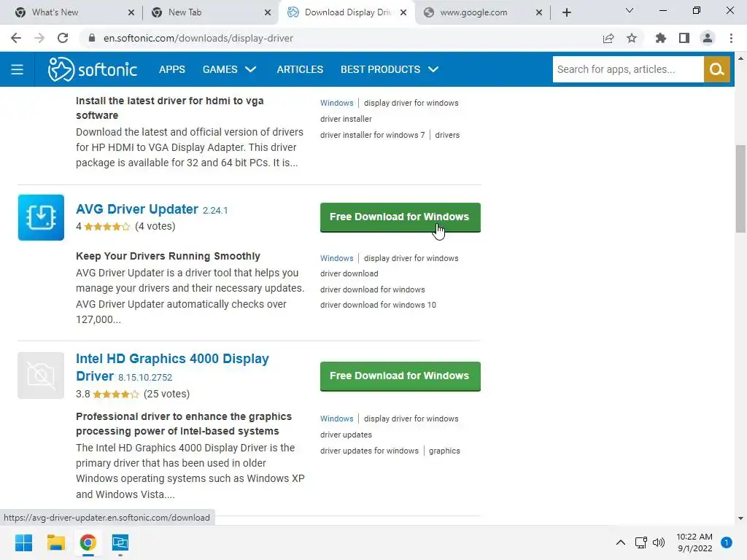The width and height of the screenshot is (747, 560).
Task: Click scrollbar up arrow
Action: point(740,58)
